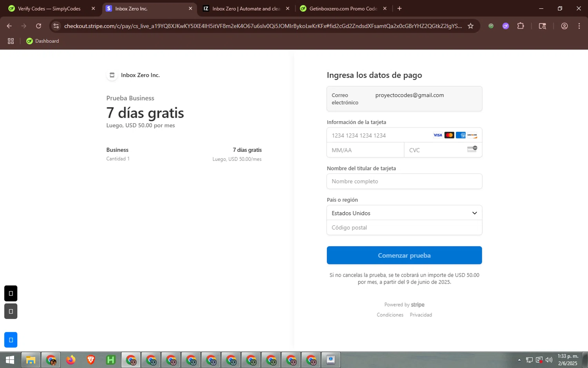Click the Comenzar prueba button
588x368 pixels.
404,255
